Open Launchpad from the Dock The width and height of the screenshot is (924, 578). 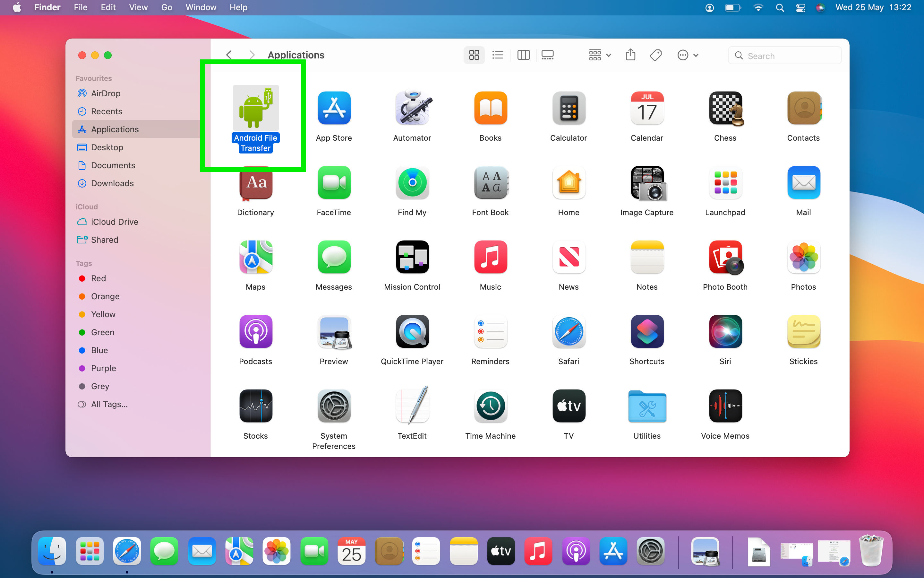tap(90, 551)
